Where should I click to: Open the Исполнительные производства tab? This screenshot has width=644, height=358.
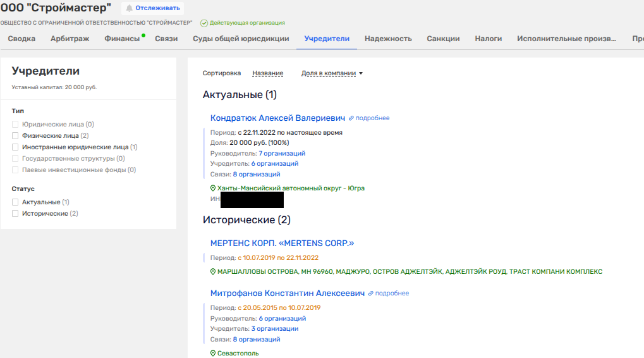click(566, 39)
